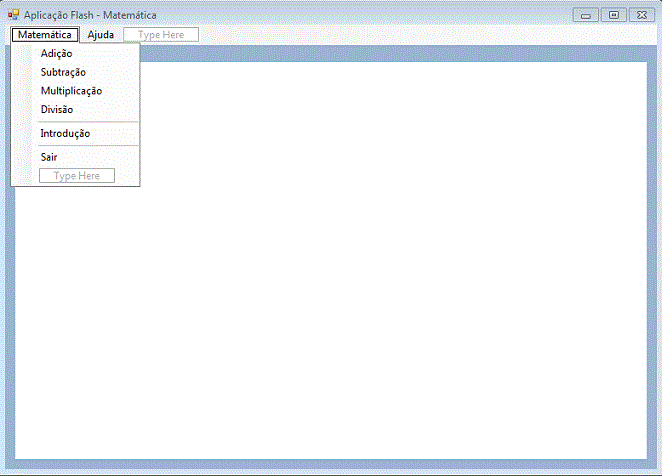Open the Ajuda menu
662x476 pixels.
pyautogui.click(x=100, y=35)
